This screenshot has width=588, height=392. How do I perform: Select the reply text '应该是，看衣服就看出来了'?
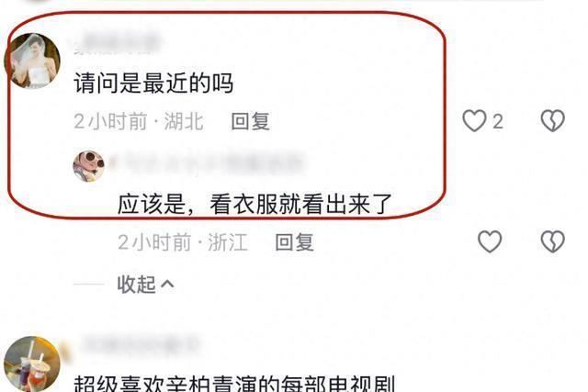pos(255,204)
